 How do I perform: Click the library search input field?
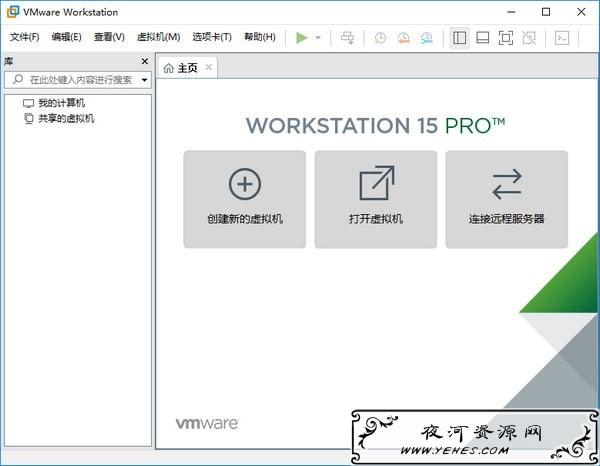(78, 80)
